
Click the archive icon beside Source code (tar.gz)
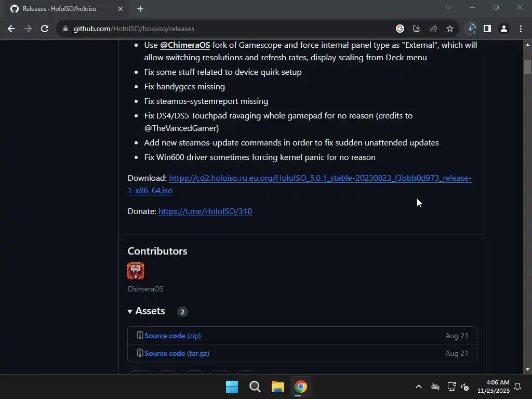[140, 353]
